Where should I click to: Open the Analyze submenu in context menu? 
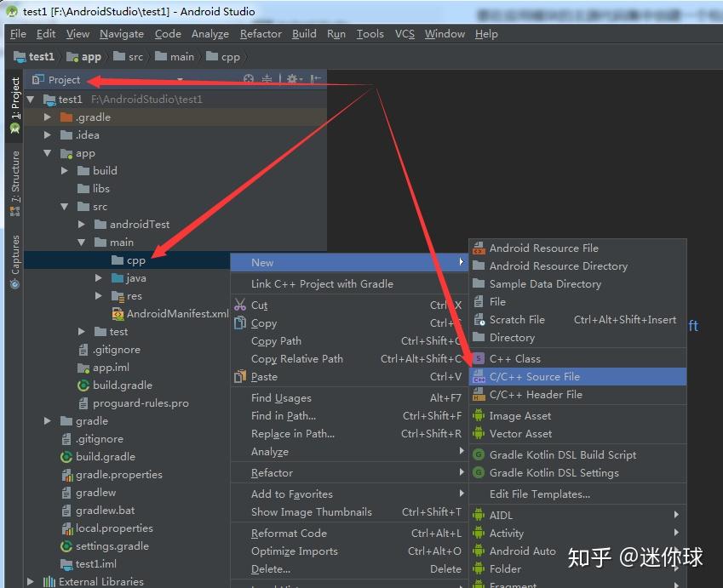click(349, 452)
